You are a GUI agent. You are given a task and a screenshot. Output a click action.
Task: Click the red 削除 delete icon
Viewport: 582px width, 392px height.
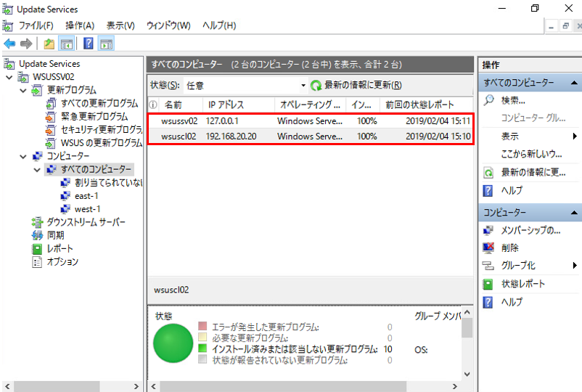coord(489,248)
